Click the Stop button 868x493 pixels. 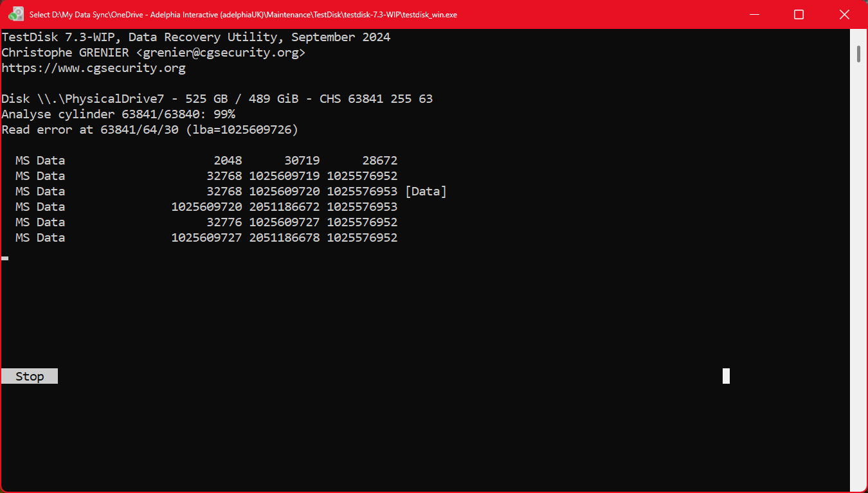click(30, 376)
